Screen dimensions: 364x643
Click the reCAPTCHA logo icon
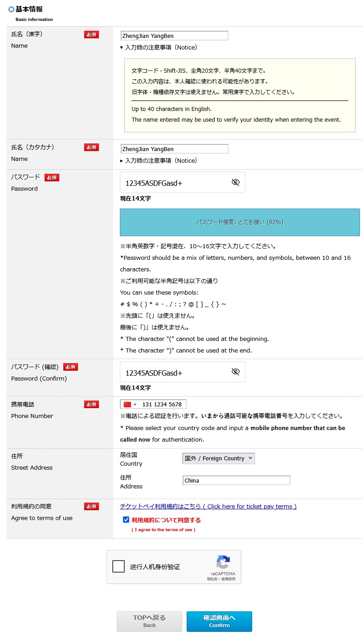(223, 562)
